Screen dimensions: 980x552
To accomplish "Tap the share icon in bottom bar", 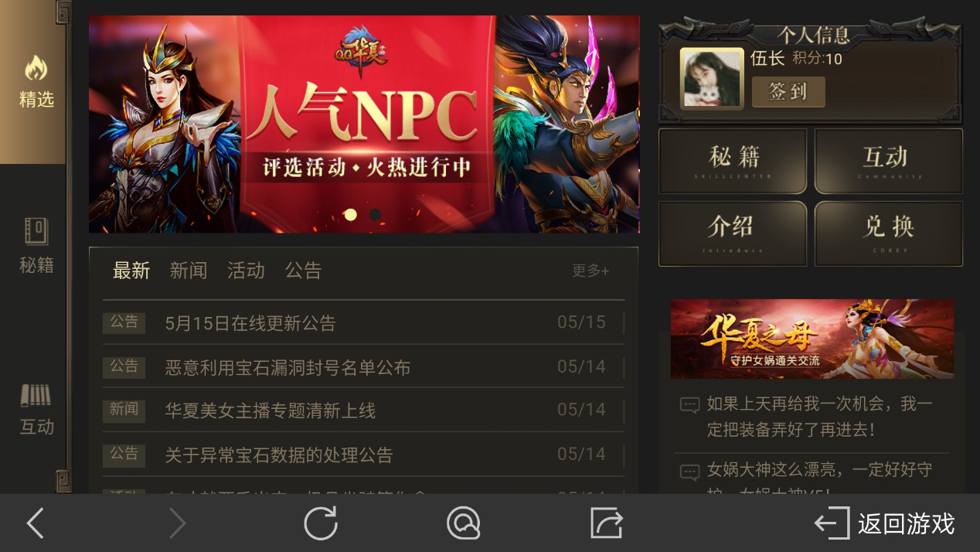I will [x=607, y=523].
